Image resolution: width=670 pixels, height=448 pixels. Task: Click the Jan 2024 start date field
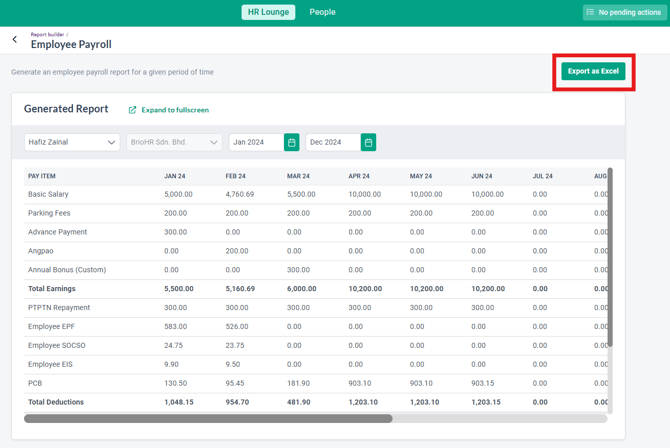[x=256, y=143]
